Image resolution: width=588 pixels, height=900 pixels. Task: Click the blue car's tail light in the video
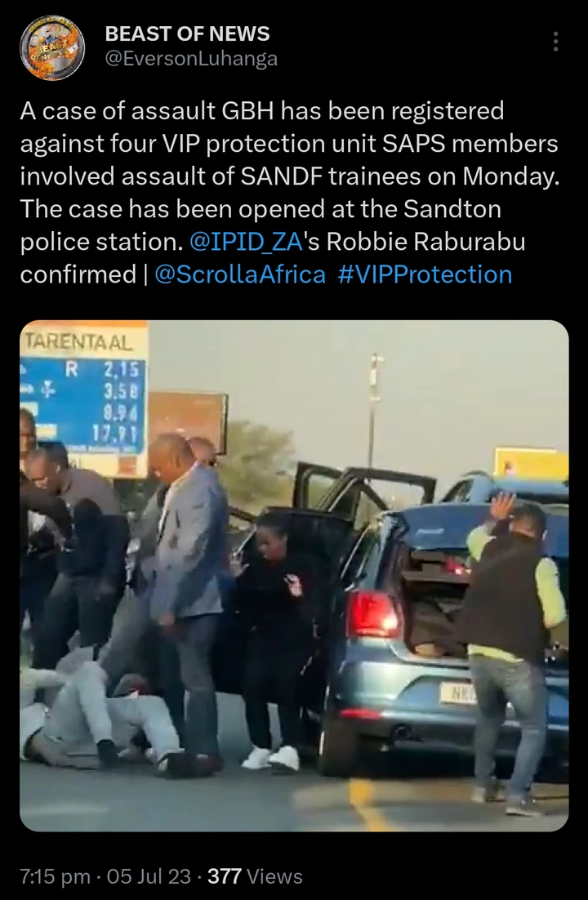[x=373, y=614]
